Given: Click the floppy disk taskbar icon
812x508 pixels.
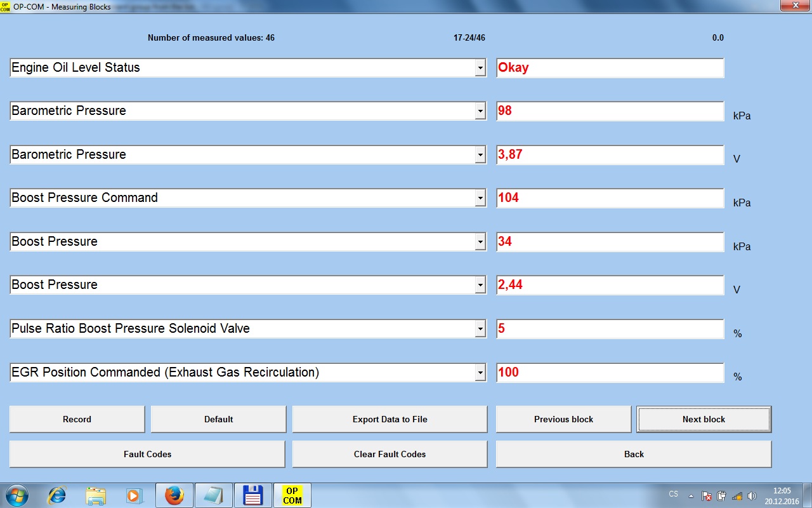Looking at the screenshot, I should coord(252,495).
